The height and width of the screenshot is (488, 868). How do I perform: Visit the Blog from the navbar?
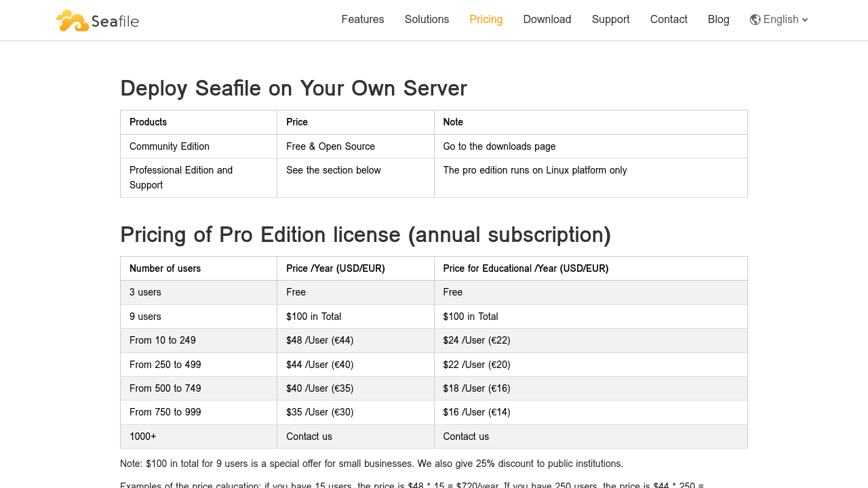(x=718, y=20)
